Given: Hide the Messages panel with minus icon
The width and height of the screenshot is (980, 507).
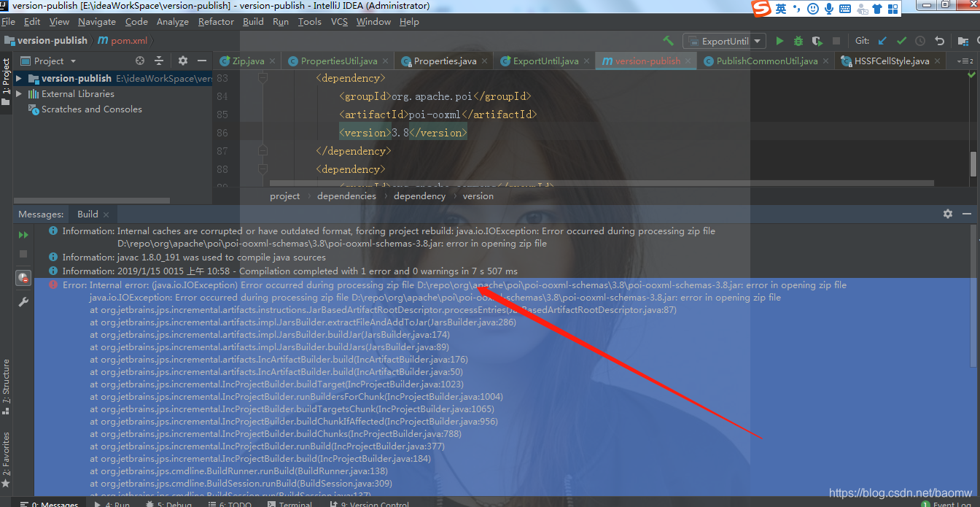Looking at the screenshot, I should (968, 214).
